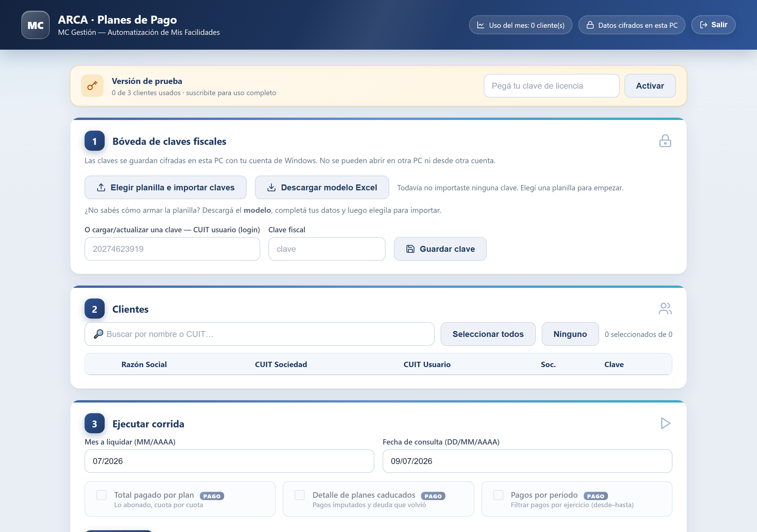Click the padlock icon in Bóveda section
757x532 pixels.
665,141
